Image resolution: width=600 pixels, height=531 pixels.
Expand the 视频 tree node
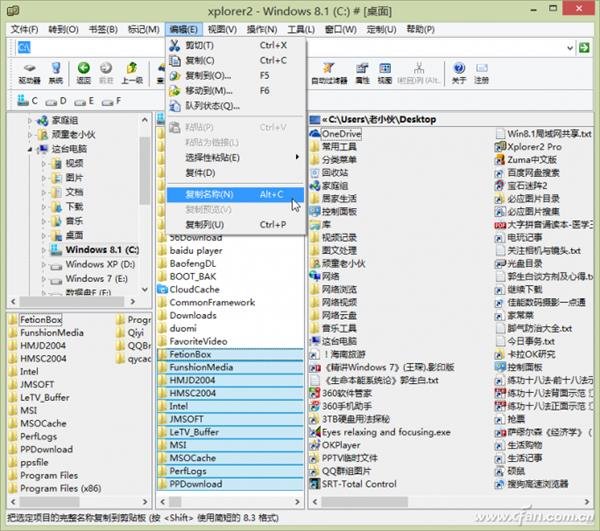44,164
